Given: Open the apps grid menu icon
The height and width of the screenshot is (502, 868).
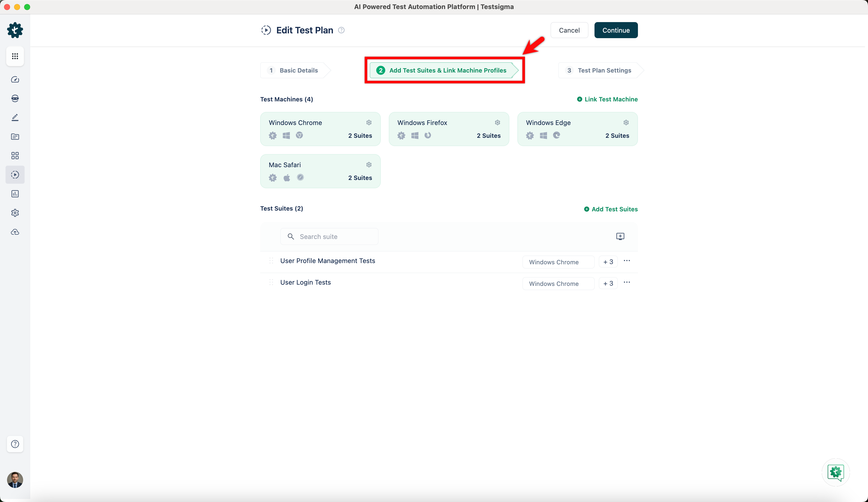Looking at the screenshot, I should [15, 56].
